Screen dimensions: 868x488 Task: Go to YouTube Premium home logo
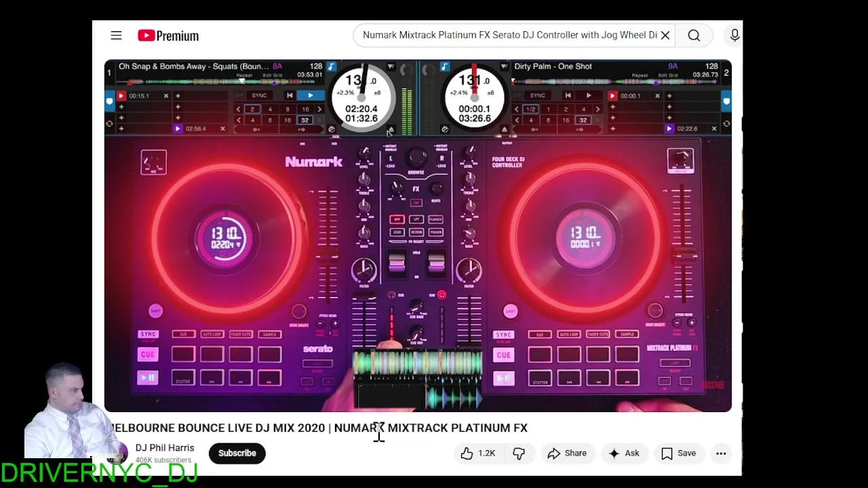click(x=168, y=36)
